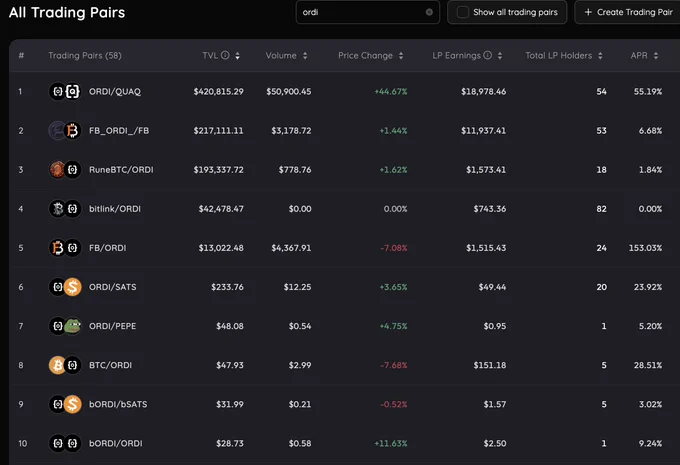Open the FB_ORDI_/FB trading pair
This screenshot has height=465, width=680.
(x=119, y=131)
